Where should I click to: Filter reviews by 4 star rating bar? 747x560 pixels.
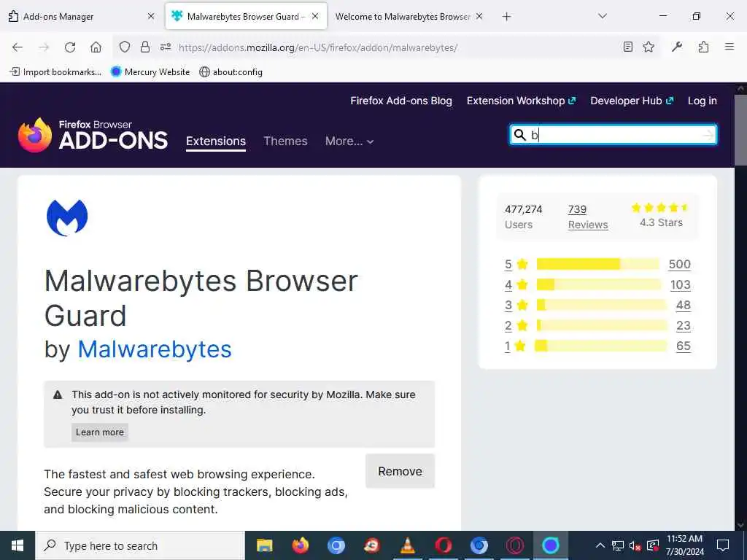[599, 284]
